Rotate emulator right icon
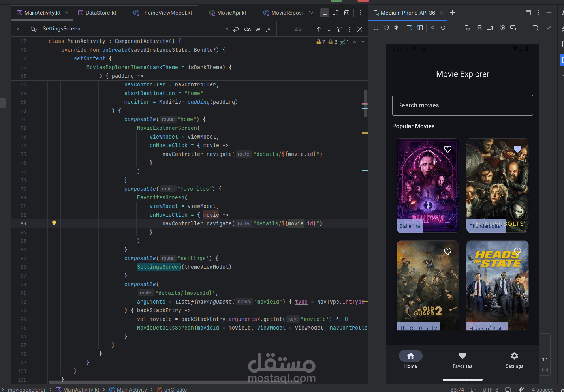This screenshot has width=564, height=392. click(420, 28)
